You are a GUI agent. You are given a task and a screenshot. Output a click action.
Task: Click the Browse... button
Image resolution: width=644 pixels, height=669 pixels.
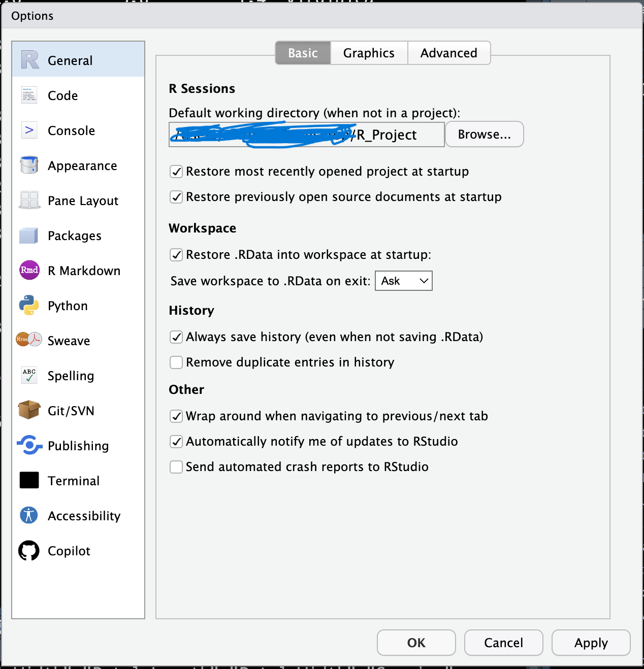pos(485,134)
